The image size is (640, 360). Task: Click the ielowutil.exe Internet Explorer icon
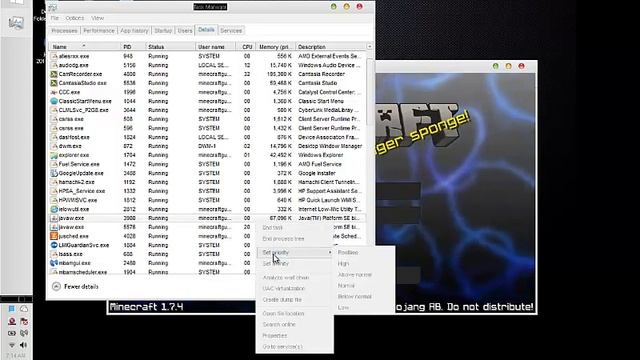pyautogui.click(x=53, y=209)
